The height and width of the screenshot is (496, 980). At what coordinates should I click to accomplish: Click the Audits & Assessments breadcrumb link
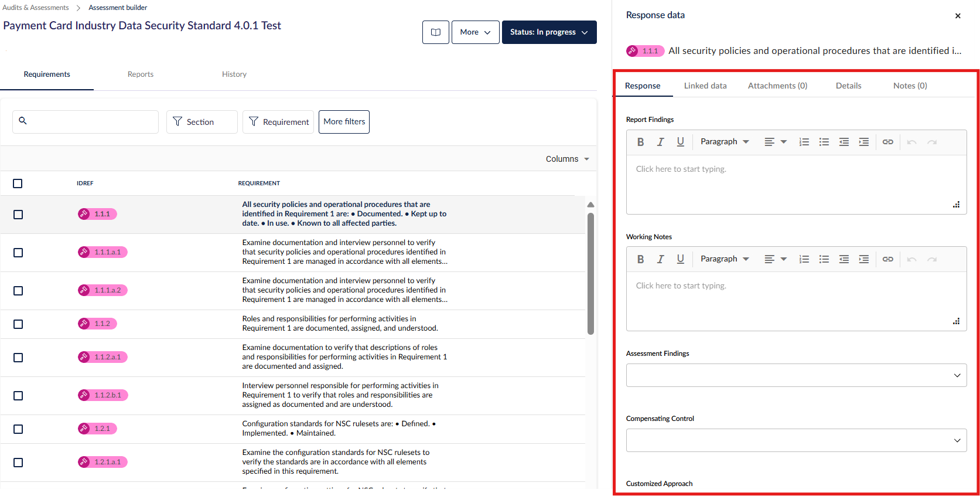click(x=36, y=8)
